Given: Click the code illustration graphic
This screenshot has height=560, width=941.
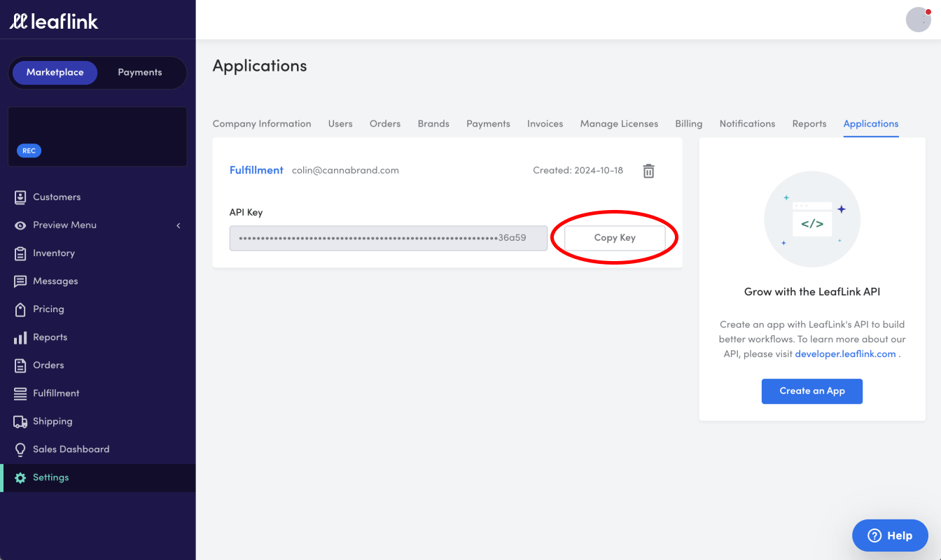Looking at the screenshot, I should tap(812, 219).
